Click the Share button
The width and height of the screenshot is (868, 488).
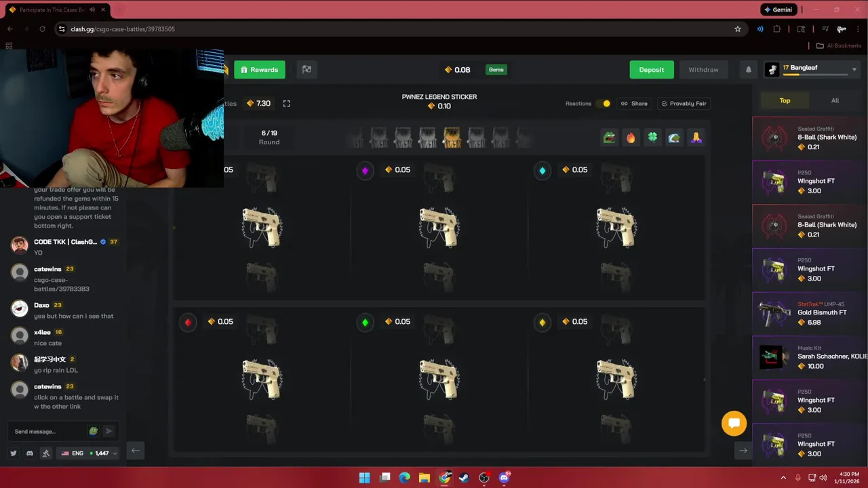point(634,104)
